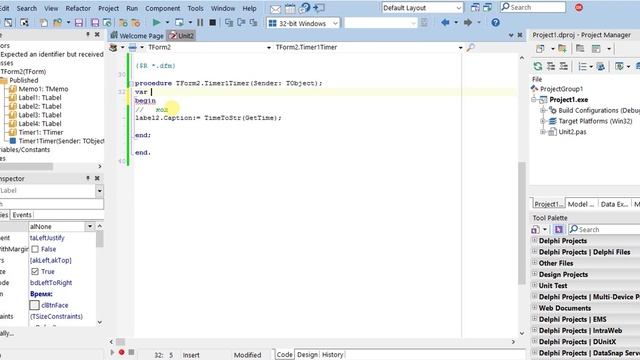Switch to the Design tab
Screen dimensions: 640x360
pyautogui.click(x=307, y=355)
